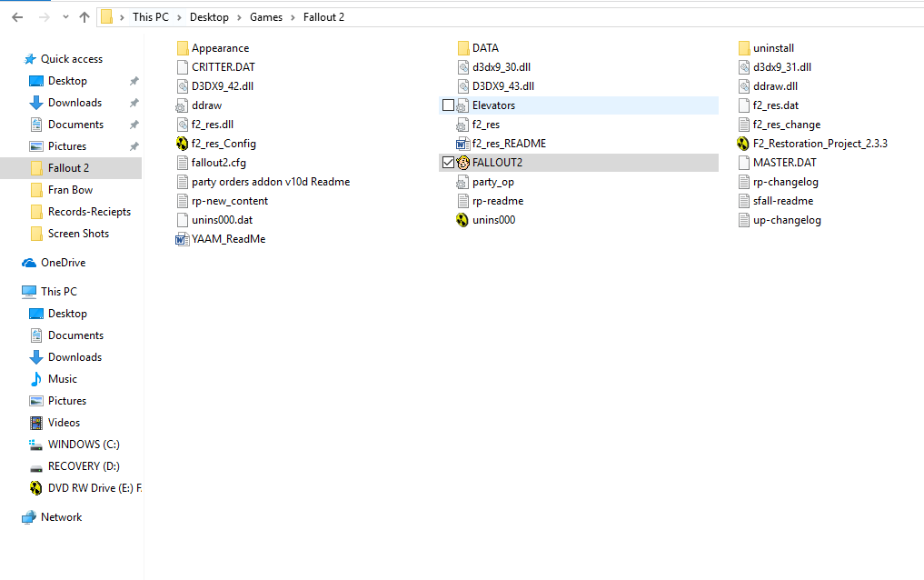
Task: Click This PC in the address bar
Action: (150, 17)
